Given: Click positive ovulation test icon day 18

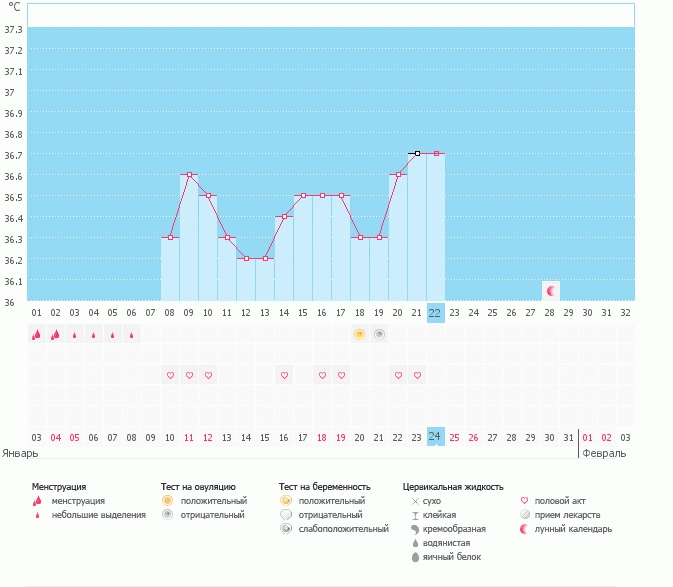Looking at the screenshot, I should tap(360, 334).
